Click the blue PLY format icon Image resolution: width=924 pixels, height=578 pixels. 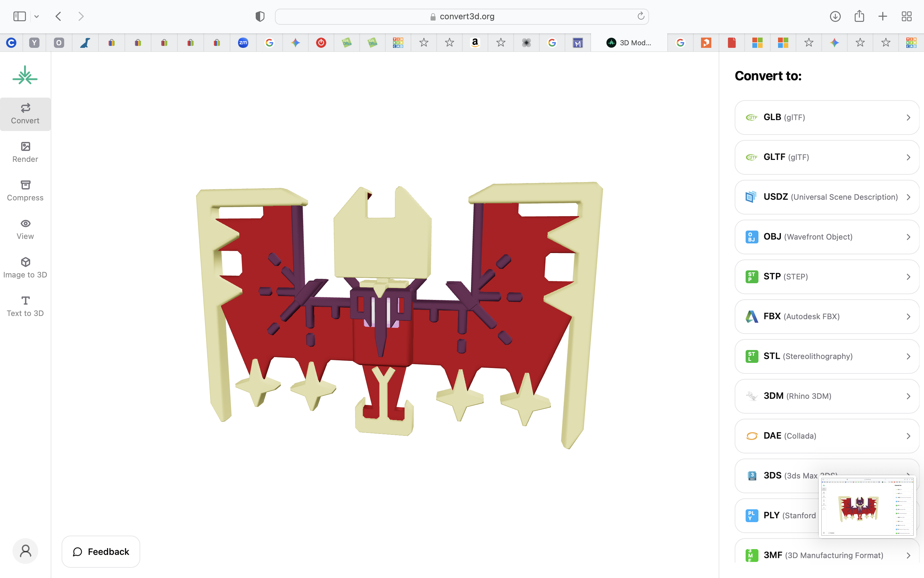point(752,515)
